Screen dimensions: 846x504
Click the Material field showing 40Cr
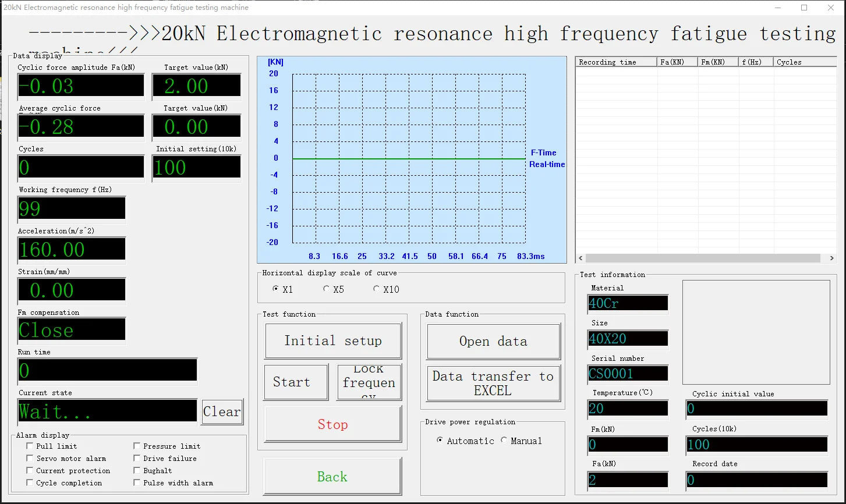(628, 303)
